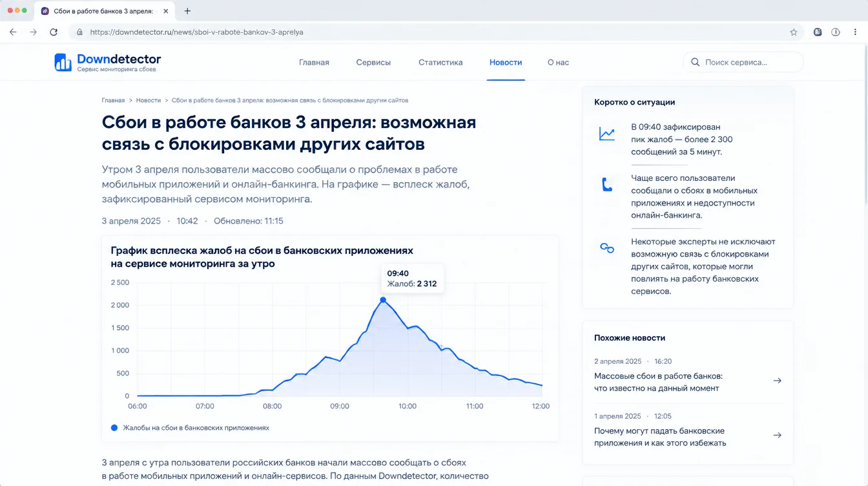This screenshot has width=868, height=486.
Task: Click the chain-link icon in the summary panel
Action: point(606,248)
